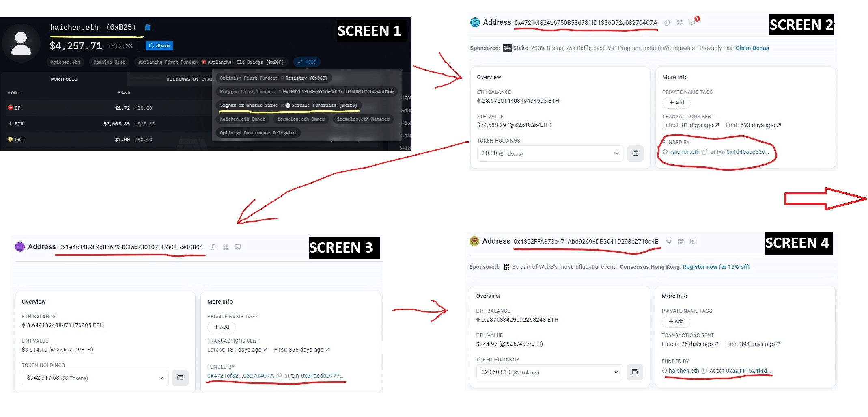This screenshot has width=868, height=417.
Task: Expand the $0.00 (8 Tokens) dropdown
Action: 550,153
